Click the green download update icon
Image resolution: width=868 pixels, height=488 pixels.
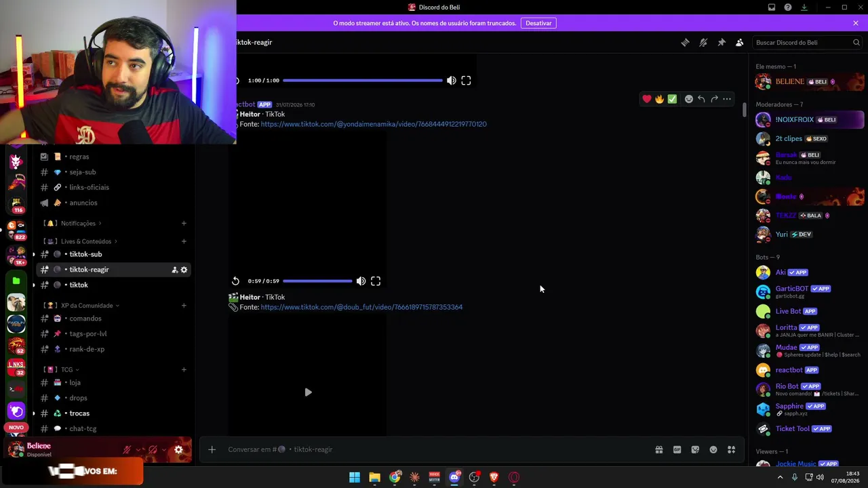tap(804, 7)
